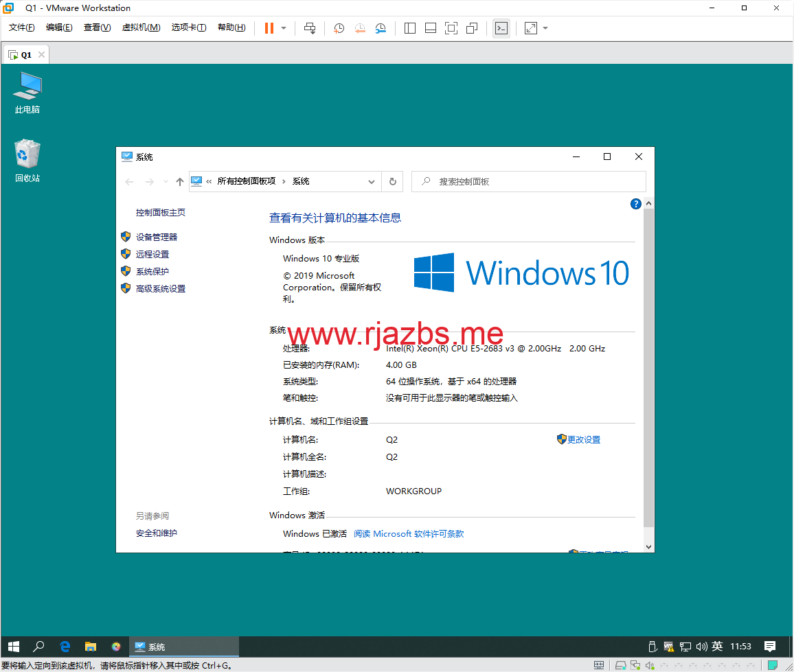Refresh the 系统 control panel window
The image size is (794, 672).
392,182
